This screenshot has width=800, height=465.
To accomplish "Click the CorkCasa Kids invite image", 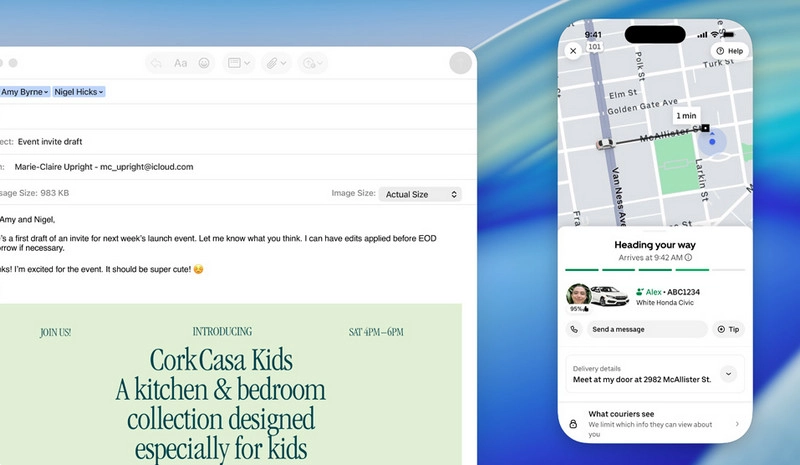I will pyautogui.click(x=231, y=384).
